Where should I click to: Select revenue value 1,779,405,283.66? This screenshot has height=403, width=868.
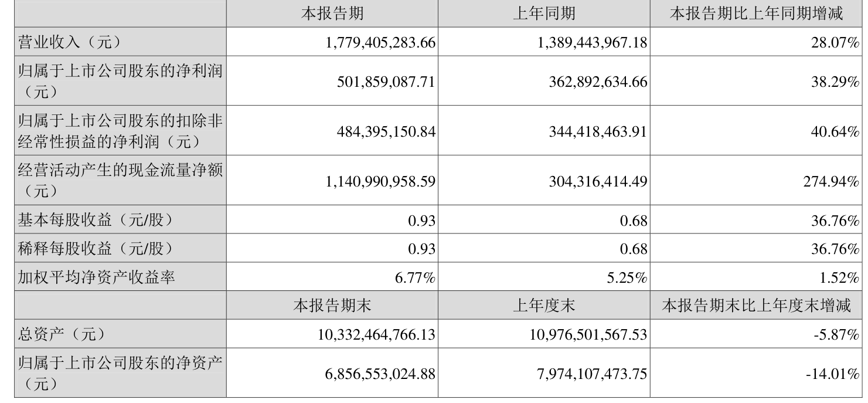click(x=377, y=42)
